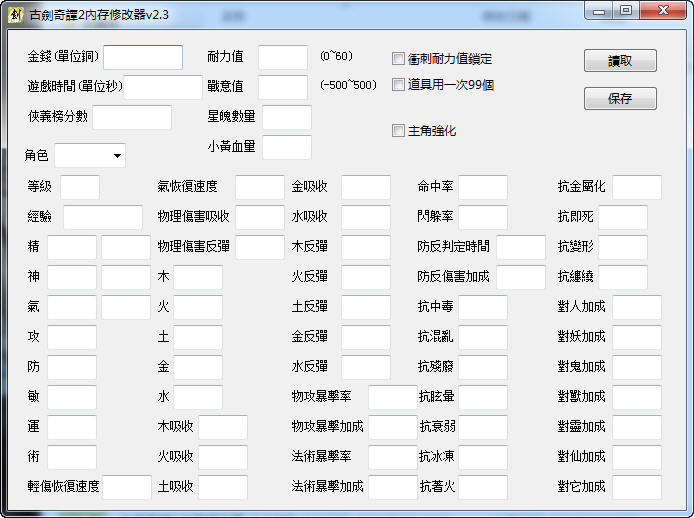
Task: Focus the 星蘊數量 field
Action: coord(287,117)
